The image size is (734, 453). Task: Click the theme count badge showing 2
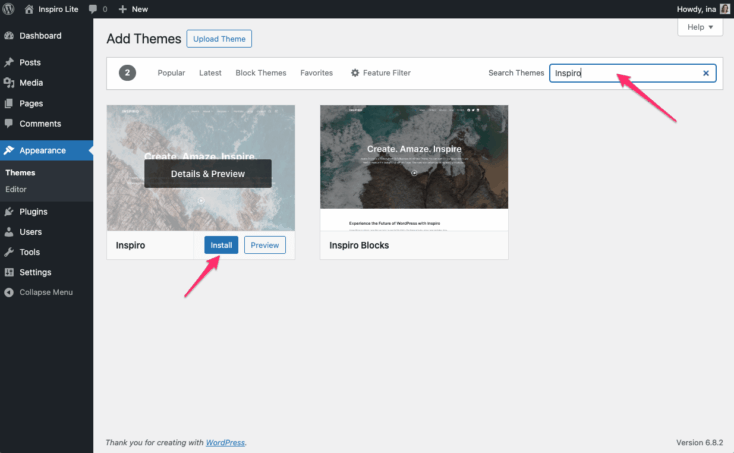127,73
